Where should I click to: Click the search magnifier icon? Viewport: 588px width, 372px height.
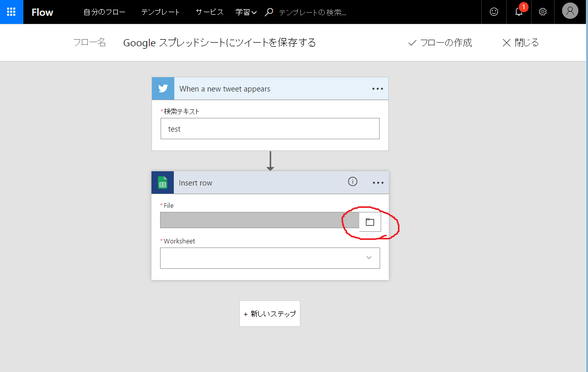(x=269, y=12)
